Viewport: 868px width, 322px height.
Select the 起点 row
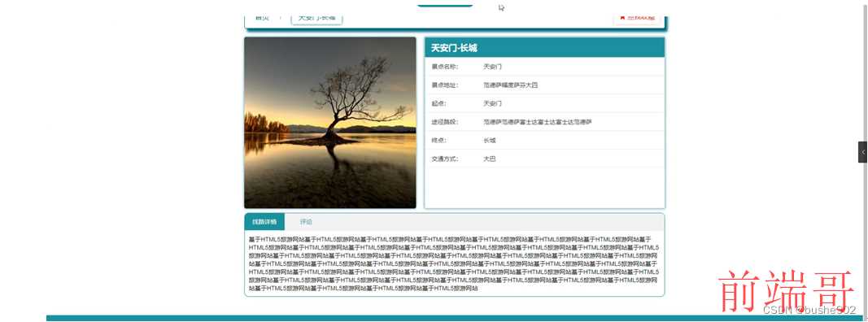point(544,103)
